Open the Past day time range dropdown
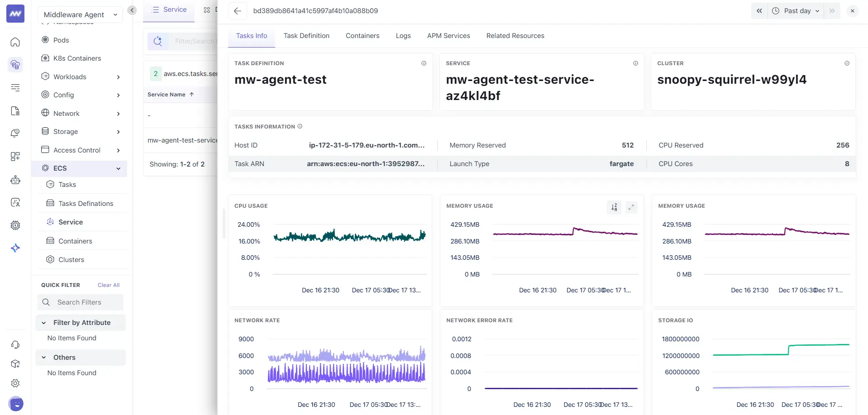The image size is (868, 415). [796, 10]
